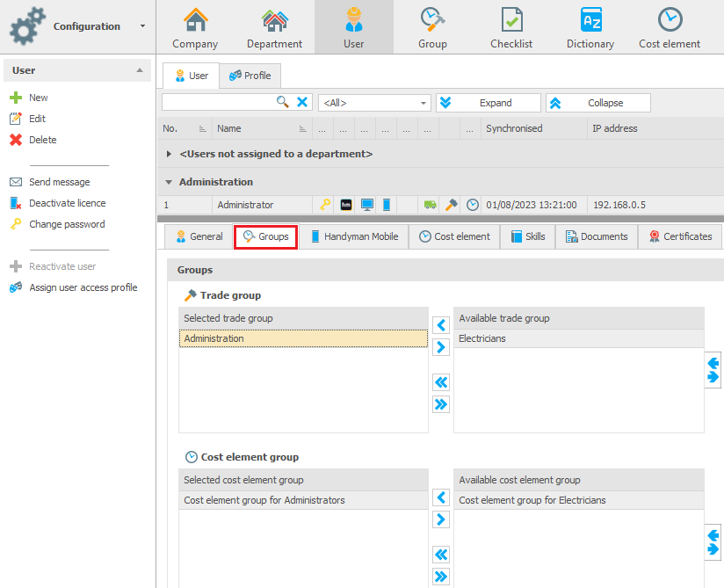Switch to the Profile tab

(x=250, y=76)
